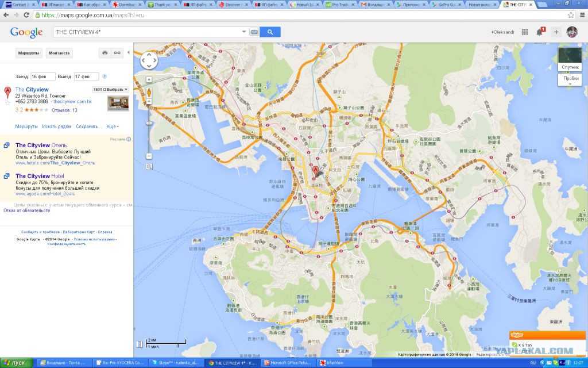This screenshot has width=588, height=368.
Task: Click the Google logo
Action: coord(26,32)
